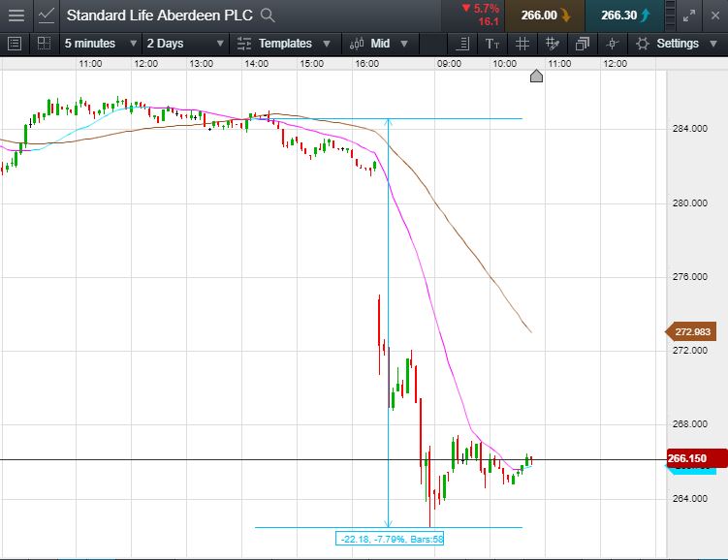Click the Settings gear icon
This screenshot has height=560, width=728.
point(643,44)
